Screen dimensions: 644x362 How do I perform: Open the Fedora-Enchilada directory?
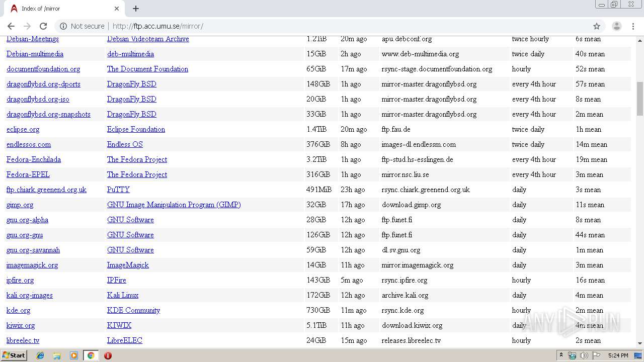(34, 159)
